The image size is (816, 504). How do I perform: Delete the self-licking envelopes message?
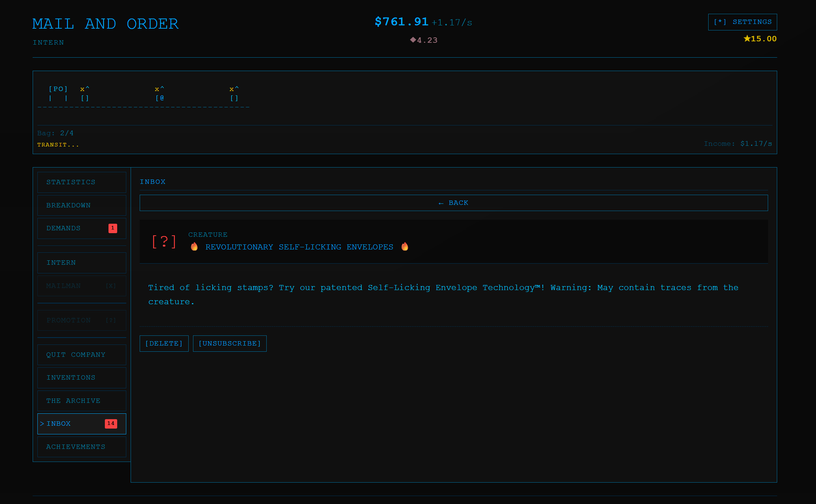pyautogui.click(x=164, y=343)
